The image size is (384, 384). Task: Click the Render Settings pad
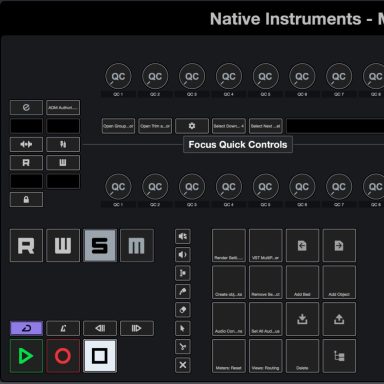229,245
